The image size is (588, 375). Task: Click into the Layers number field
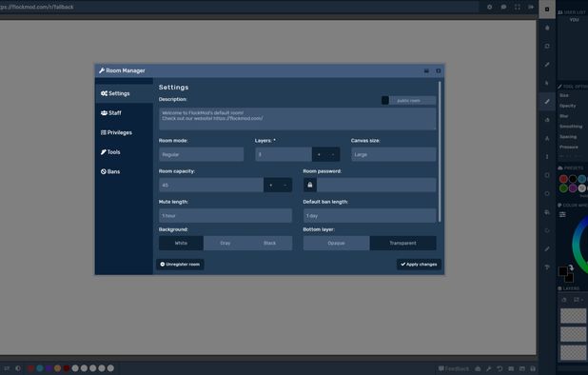(284, 154)
